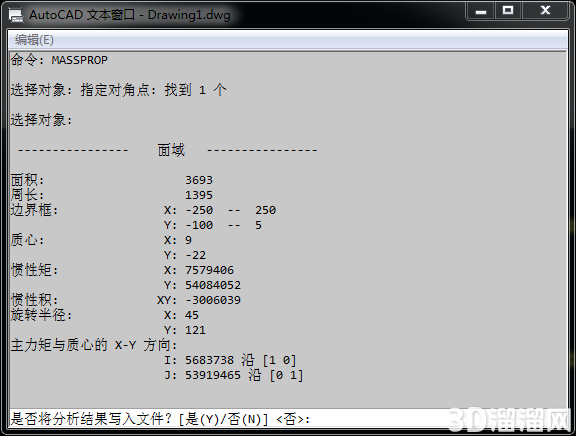Viewport: 576px width, 436px height.
Task: Close the AutoCAD text window
Action: click(x=545, y=10)
